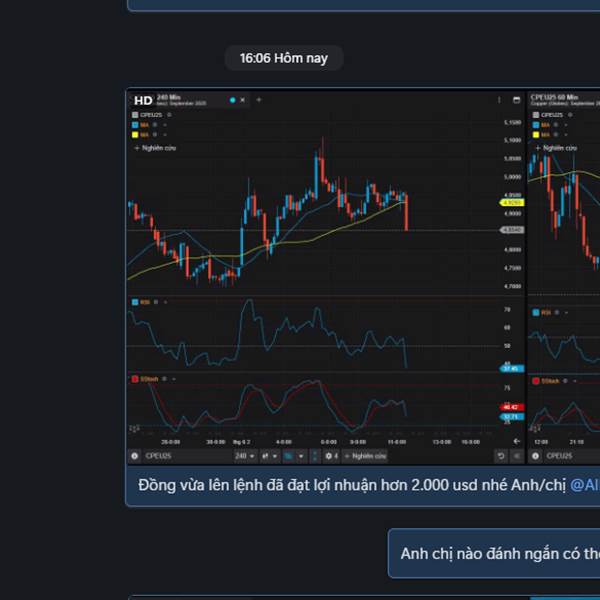This screenshot has height=600, width=600.
Task: Open the chart type dropdown in bottom toolbar
Action: [x=270, y=456]
